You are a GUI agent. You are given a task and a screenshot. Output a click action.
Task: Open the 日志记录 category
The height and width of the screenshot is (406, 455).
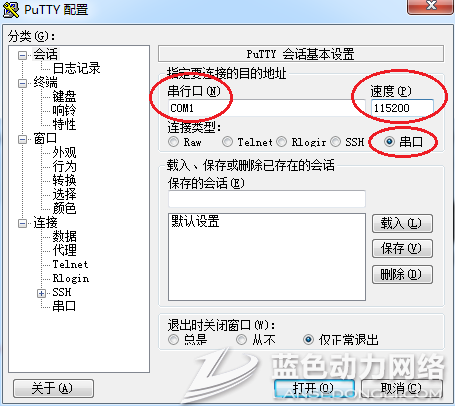coord(76,68)
